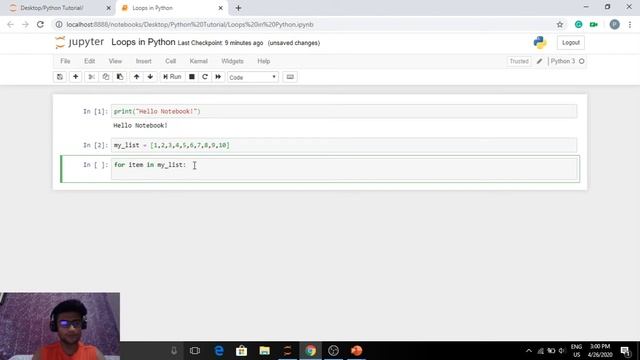
Task: Copy selected cells icon
Action: point(106,77)
